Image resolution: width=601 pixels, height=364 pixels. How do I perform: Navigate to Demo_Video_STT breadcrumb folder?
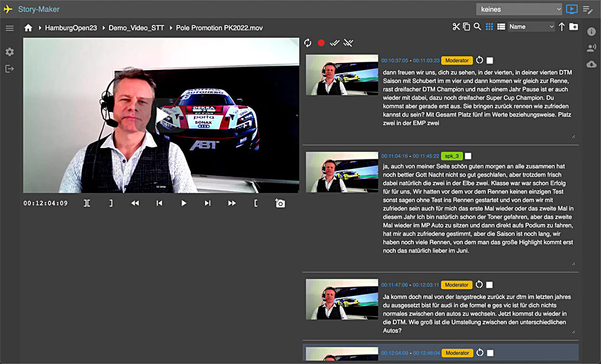pyautogui.click(x=136, y=28)
